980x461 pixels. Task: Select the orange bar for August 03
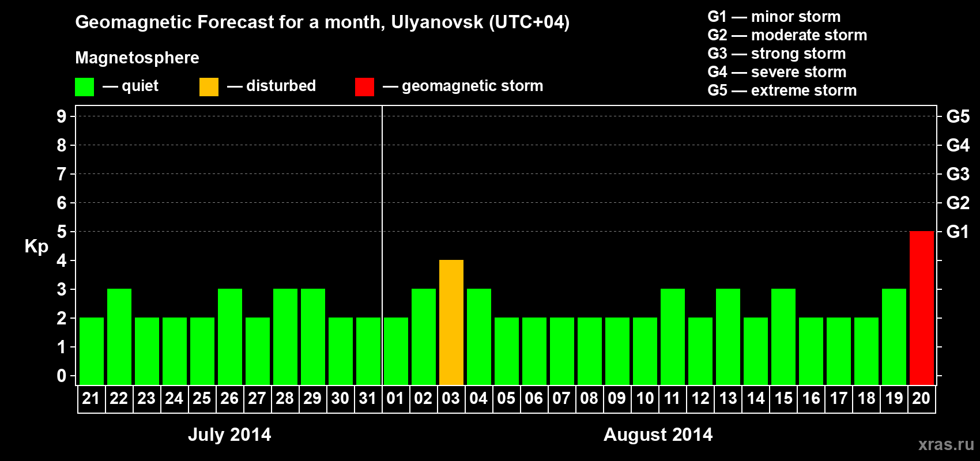pos(451,322)
